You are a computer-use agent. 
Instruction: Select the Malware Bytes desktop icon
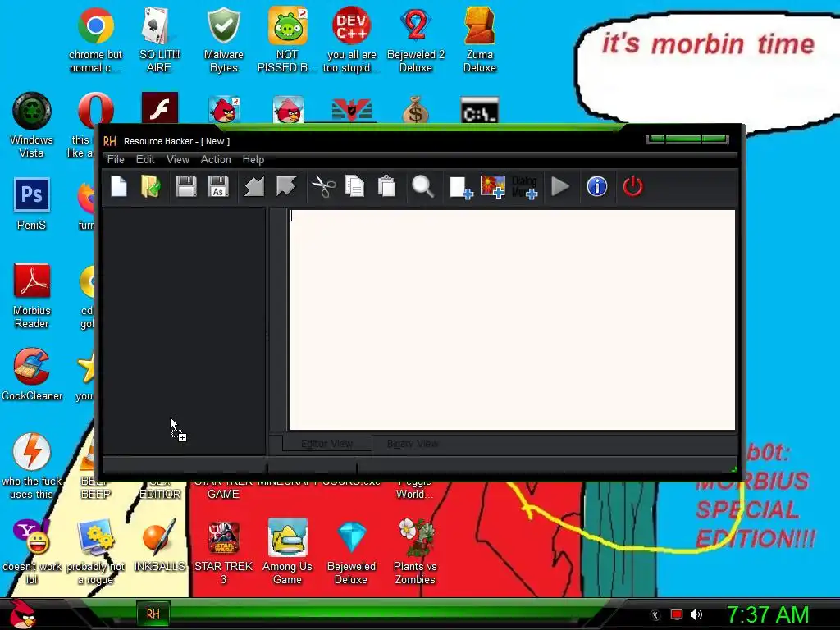pyautogui.click(x=223, y=40)
